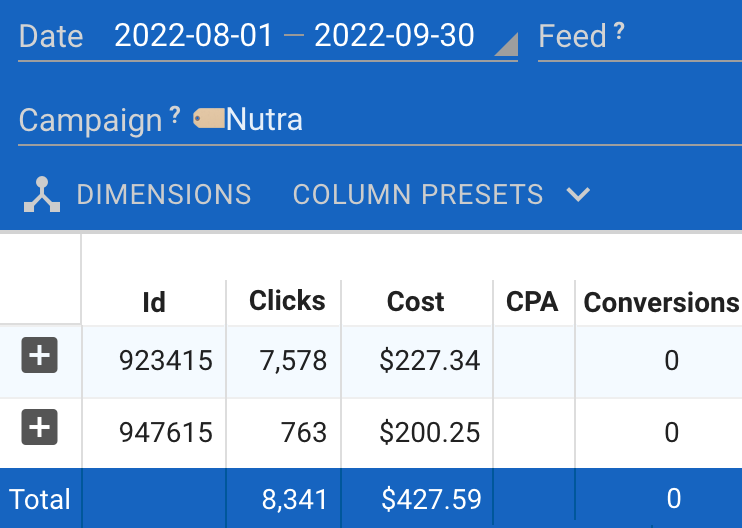This screenshot has height=528, width=742.
Task: Click the help question mark beside Feed
Action: (619, 33)
